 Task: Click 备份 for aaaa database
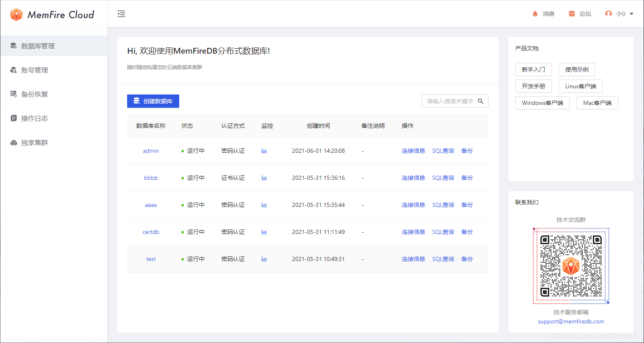pos(467,205)
